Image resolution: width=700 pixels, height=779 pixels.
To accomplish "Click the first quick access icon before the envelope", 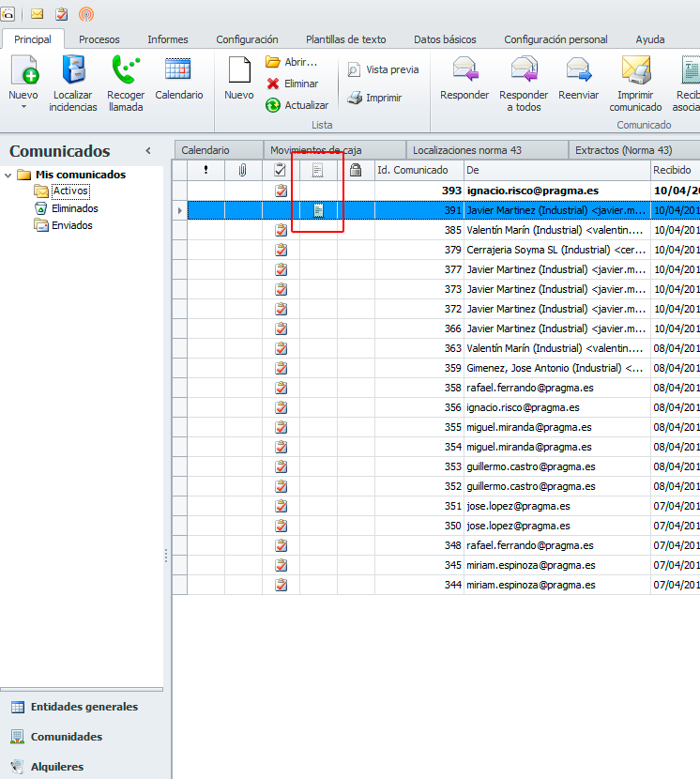I will click(x=8, y=14).
